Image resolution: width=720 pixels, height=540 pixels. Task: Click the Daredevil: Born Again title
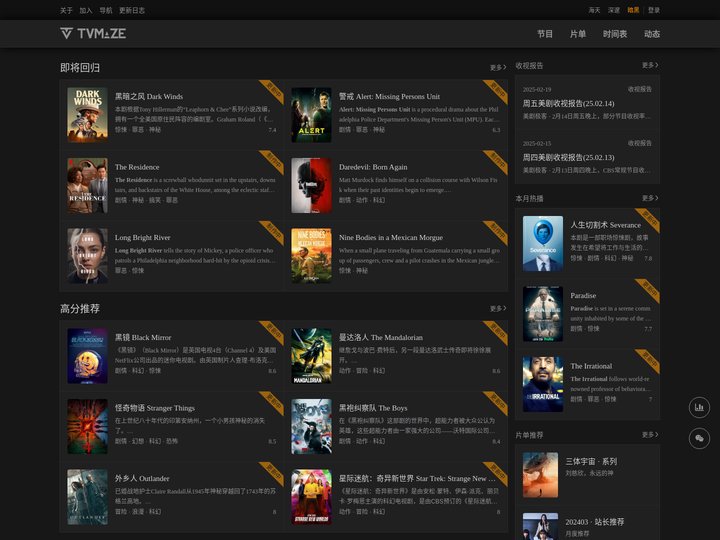coord(373,167)
